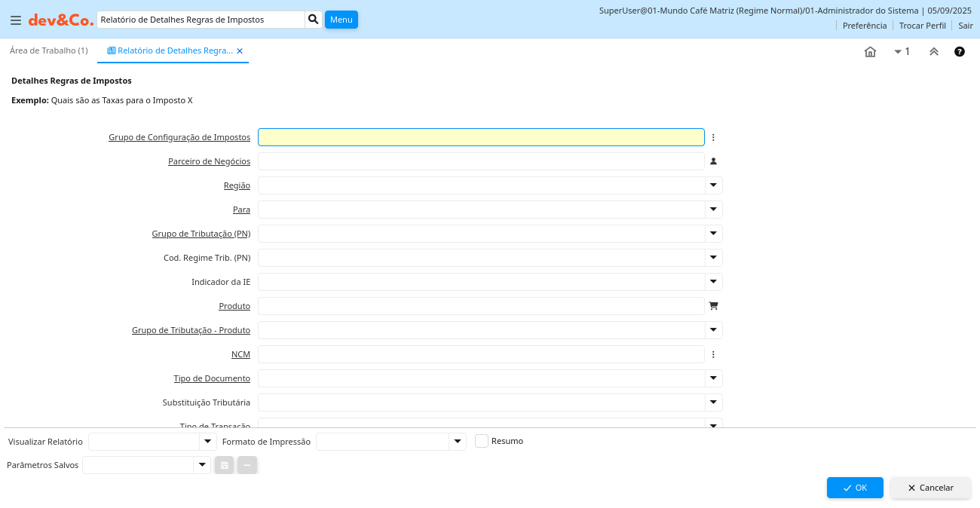Image resolution: width=980 pixels, height=508 pixels.
Task: Go to home via house icon
Action: click(x=870, y=52)
